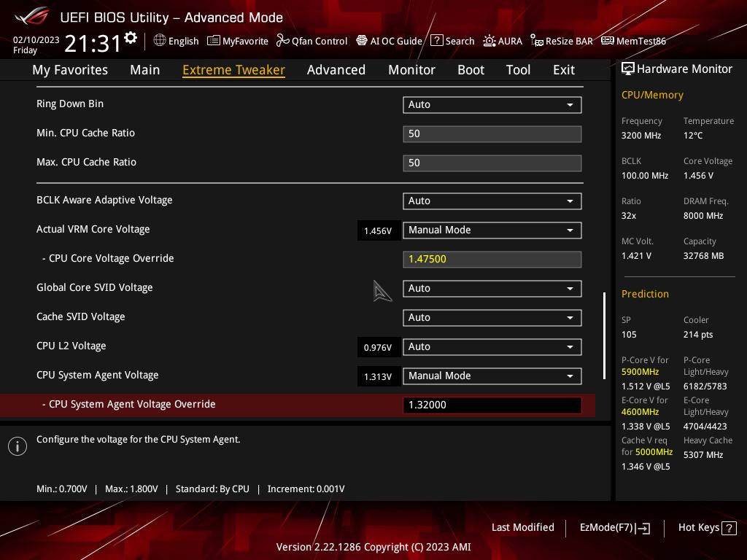Select the CPU L2 Voltage label
The image size is (747, 560).
[x=71, y=346]
